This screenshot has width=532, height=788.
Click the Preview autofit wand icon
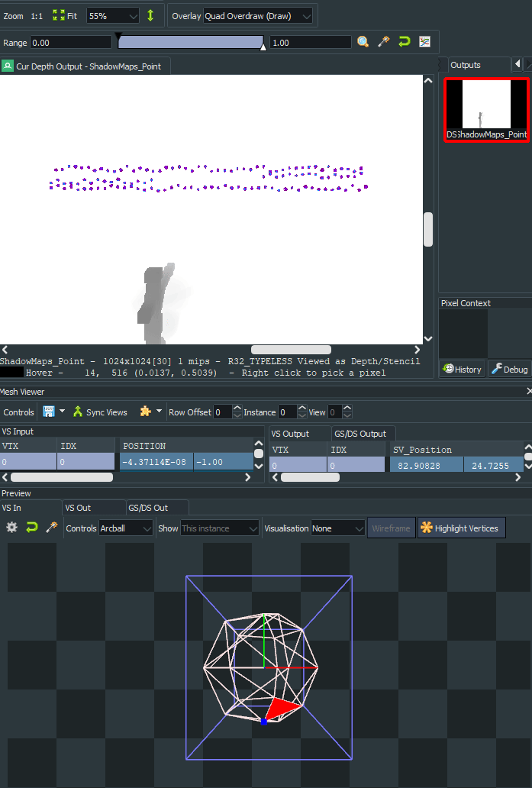click(52, 527)
